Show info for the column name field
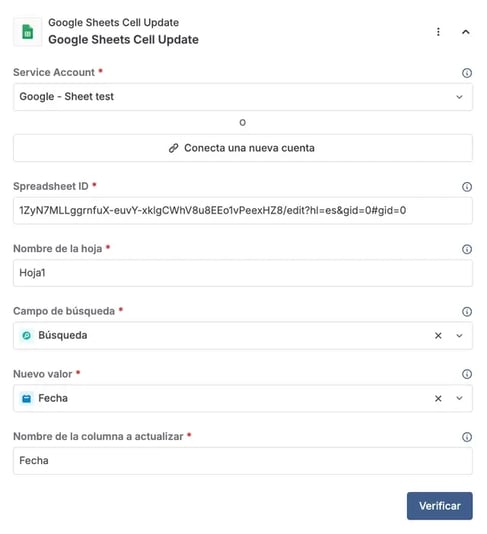 pos(467,437)
